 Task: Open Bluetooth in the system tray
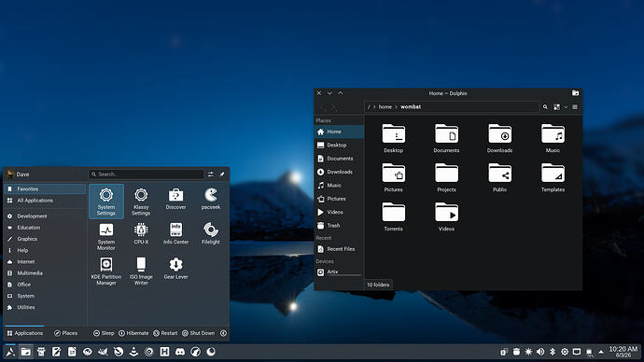pyautogui.click(x=553, y=352)
